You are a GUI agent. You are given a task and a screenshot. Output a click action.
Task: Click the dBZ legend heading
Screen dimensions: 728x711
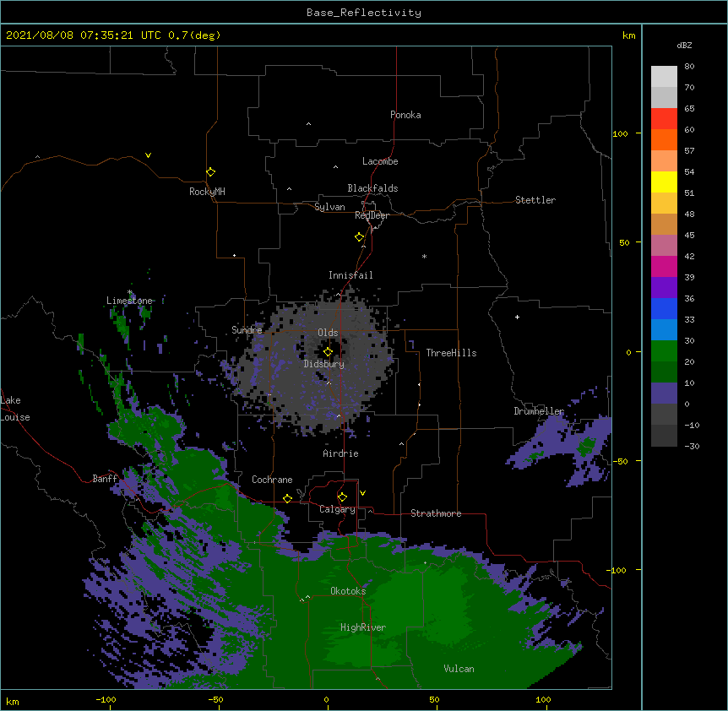684,46
